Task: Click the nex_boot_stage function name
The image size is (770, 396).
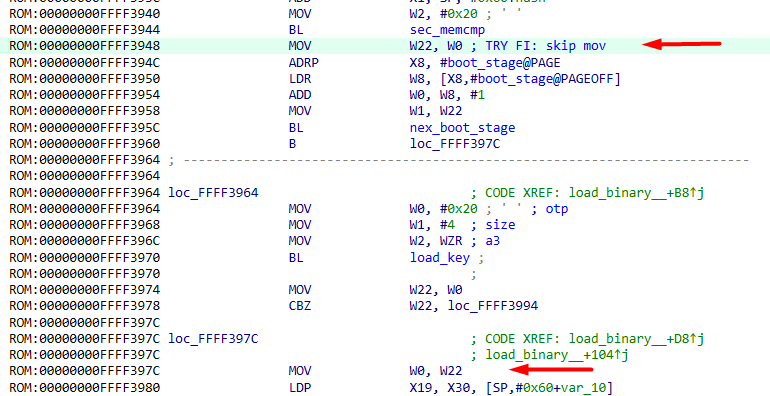Action: 463,128
